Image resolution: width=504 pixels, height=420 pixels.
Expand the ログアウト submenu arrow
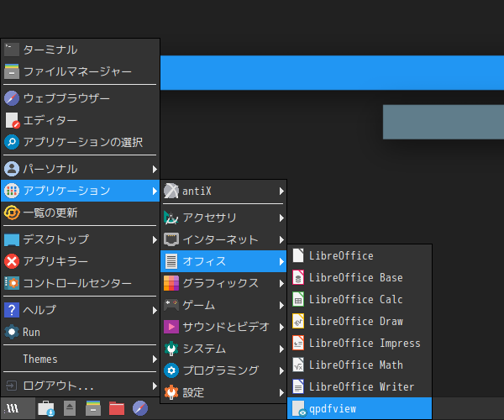[155, 386]
